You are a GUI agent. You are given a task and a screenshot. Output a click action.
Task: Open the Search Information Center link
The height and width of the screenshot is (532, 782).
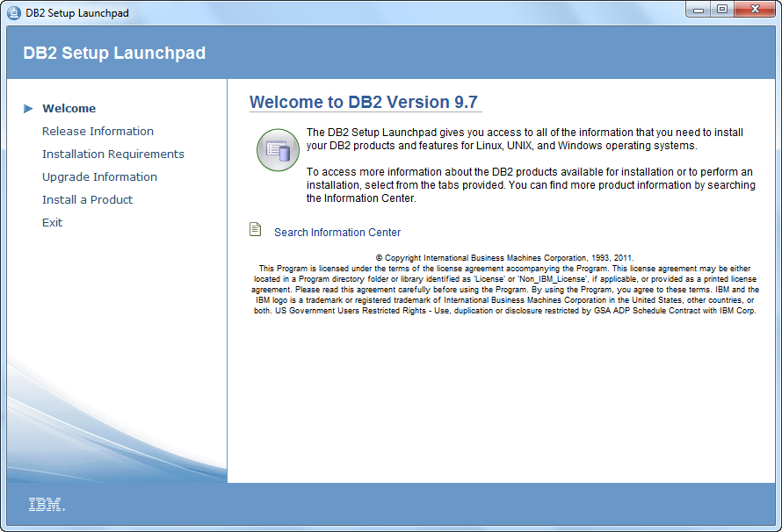point(337,233)
